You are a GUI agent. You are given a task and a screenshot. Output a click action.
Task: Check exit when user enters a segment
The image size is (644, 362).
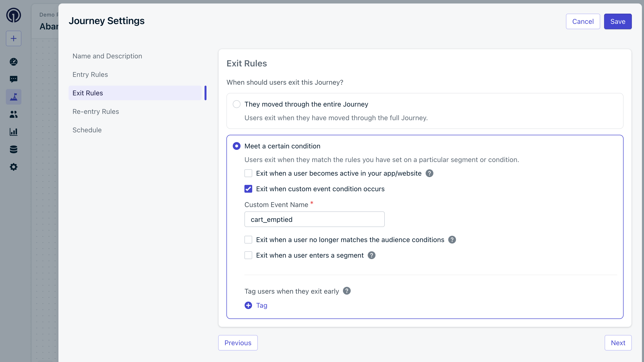248,255
